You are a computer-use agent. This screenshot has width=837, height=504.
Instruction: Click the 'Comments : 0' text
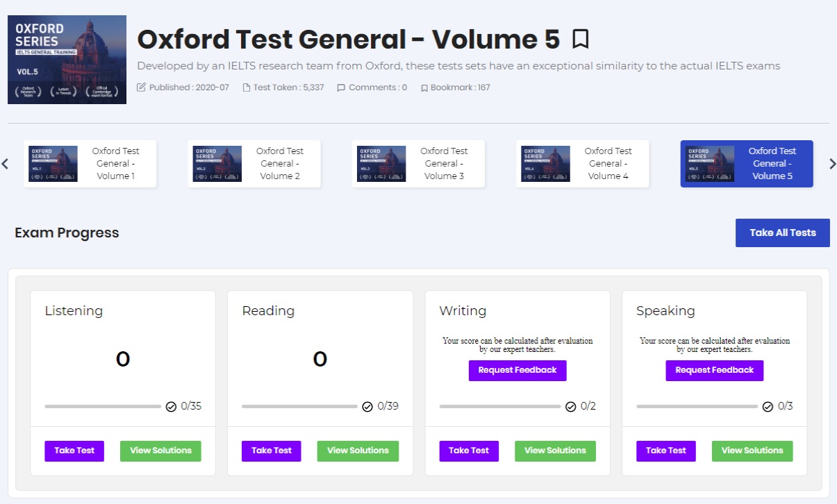pyautogui.click(x=378, y=87)
